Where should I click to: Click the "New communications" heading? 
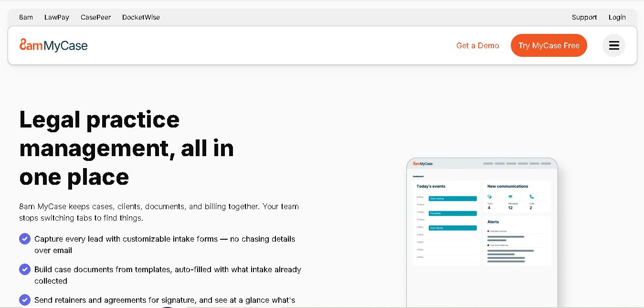(x=508, y=186)
